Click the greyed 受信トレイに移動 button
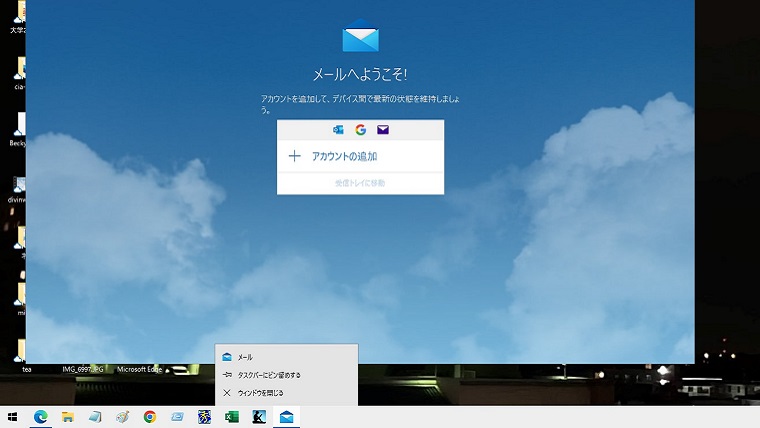The height and width of the screenshot is (428, 760). click(x=360, y=183)
